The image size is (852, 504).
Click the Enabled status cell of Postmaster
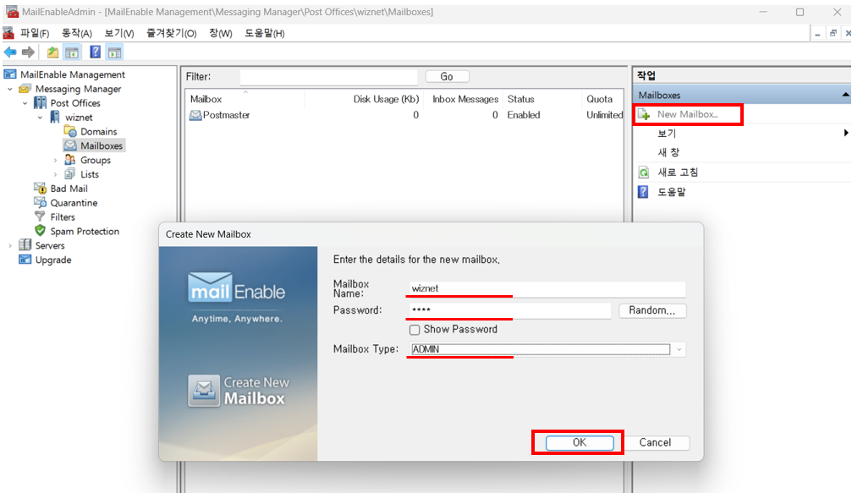point(523,115)
